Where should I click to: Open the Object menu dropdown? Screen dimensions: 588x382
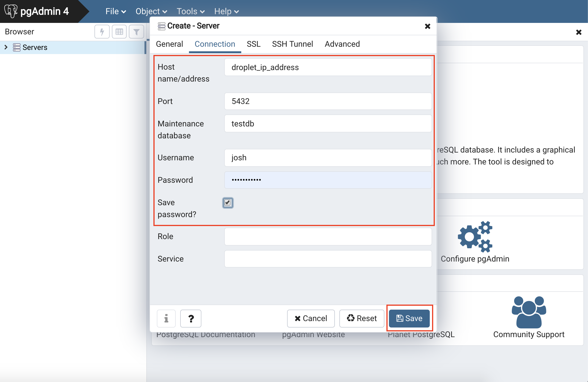click(x=151, y=11)
